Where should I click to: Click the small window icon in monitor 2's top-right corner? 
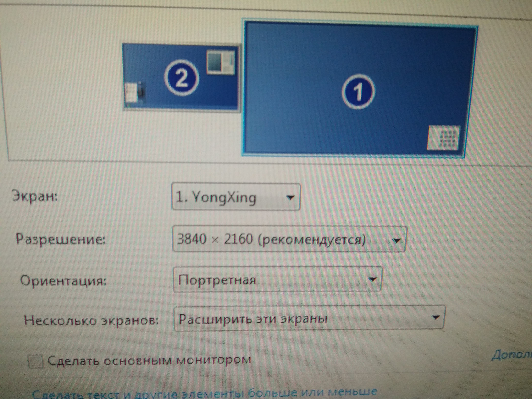pos(221,62)
